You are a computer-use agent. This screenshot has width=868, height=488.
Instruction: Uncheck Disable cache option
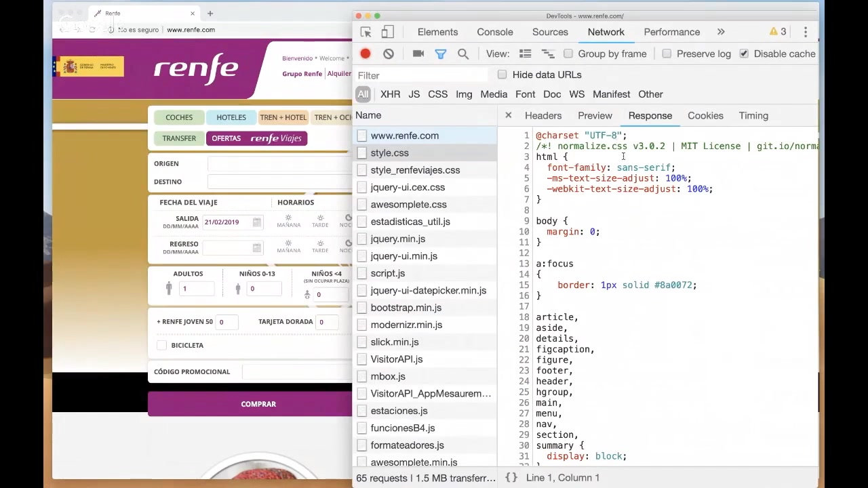[744, 54]
